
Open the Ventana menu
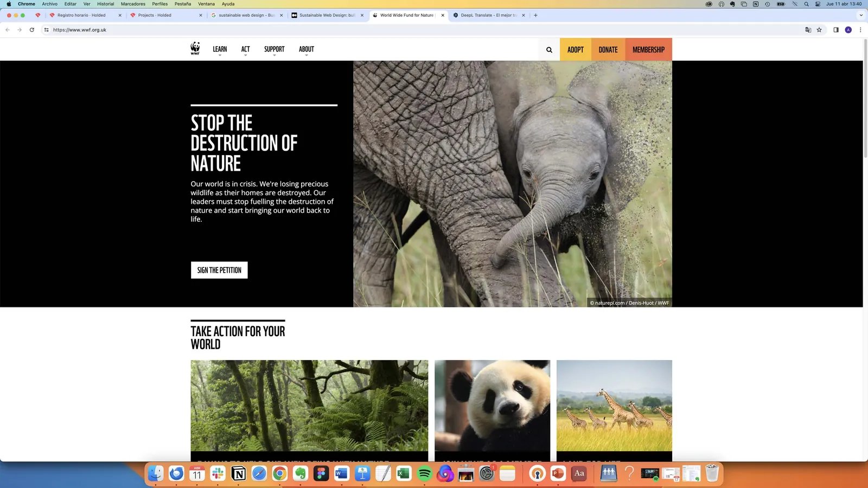click(206, 4)
